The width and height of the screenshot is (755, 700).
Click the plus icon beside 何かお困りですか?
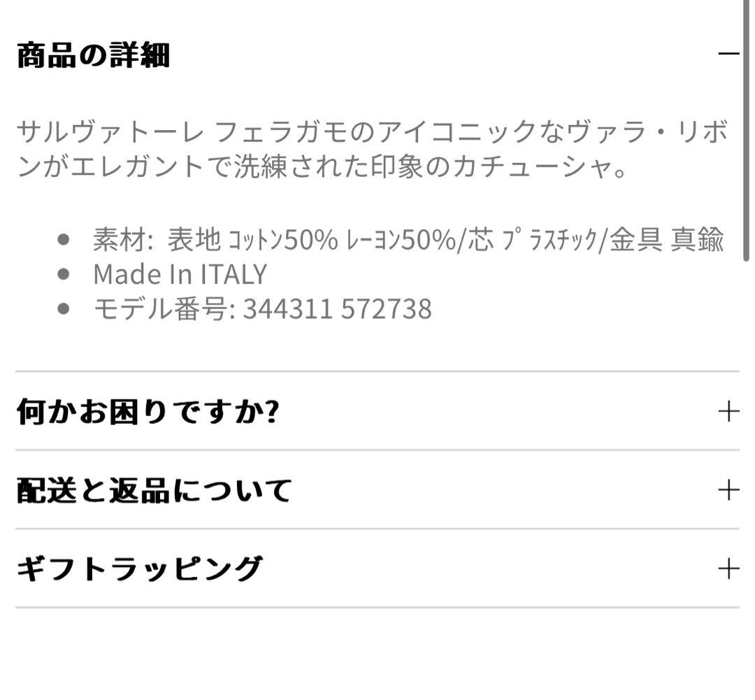(728, 411)
